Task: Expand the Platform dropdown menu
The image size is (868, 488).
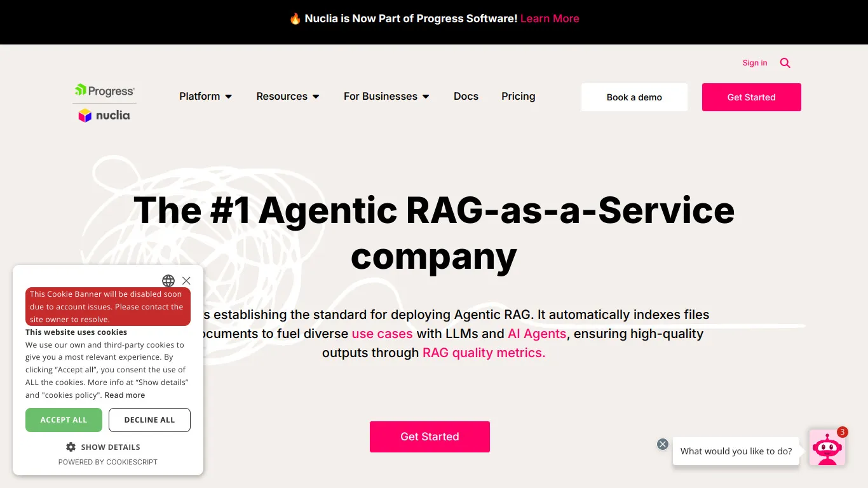Action: click(205, 97)
